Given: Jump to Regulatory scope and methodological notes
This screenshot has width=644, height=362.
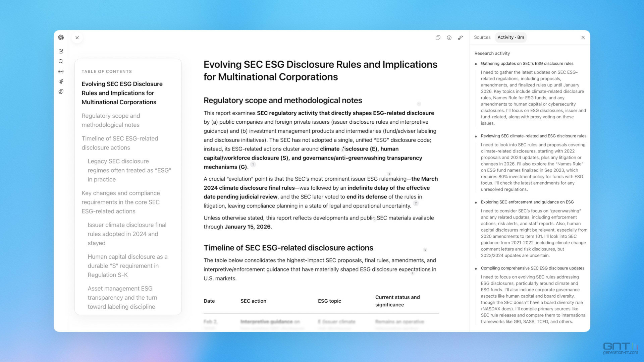Looking at the screenshot, I should tap(111, 120).
